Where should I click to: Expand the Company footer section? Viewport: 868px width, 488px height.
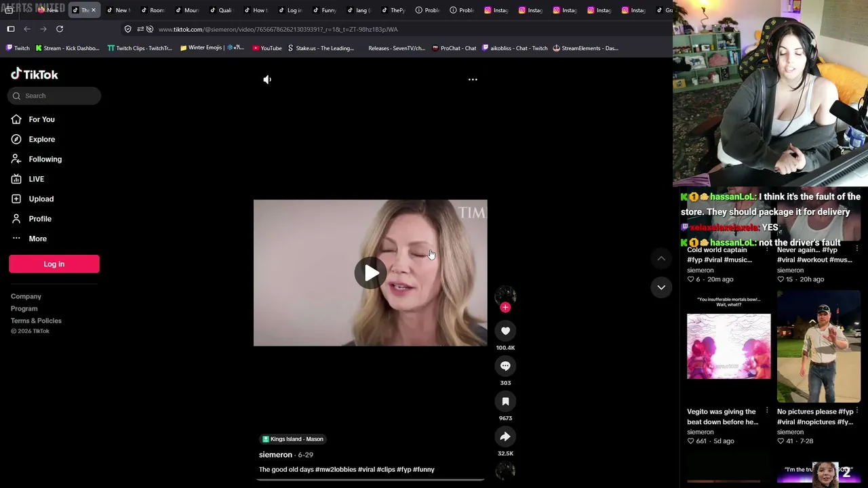click(x=26, y=296)
